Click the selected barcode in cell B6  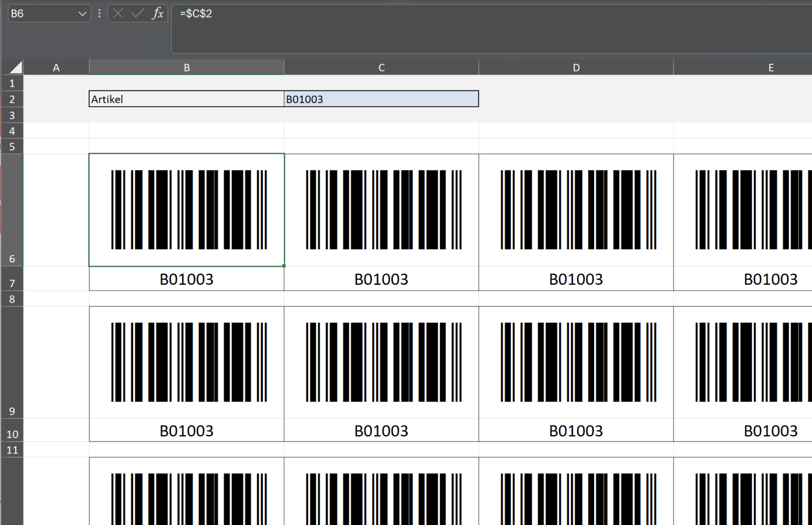point(186,209)
